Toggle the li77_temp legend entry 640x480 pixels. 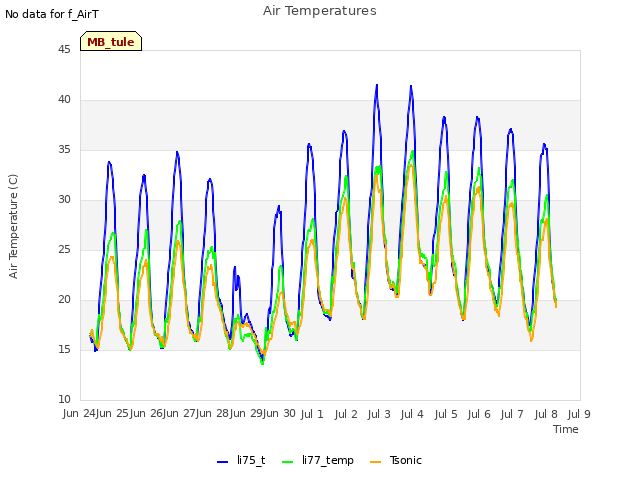[x=318, y=460]
